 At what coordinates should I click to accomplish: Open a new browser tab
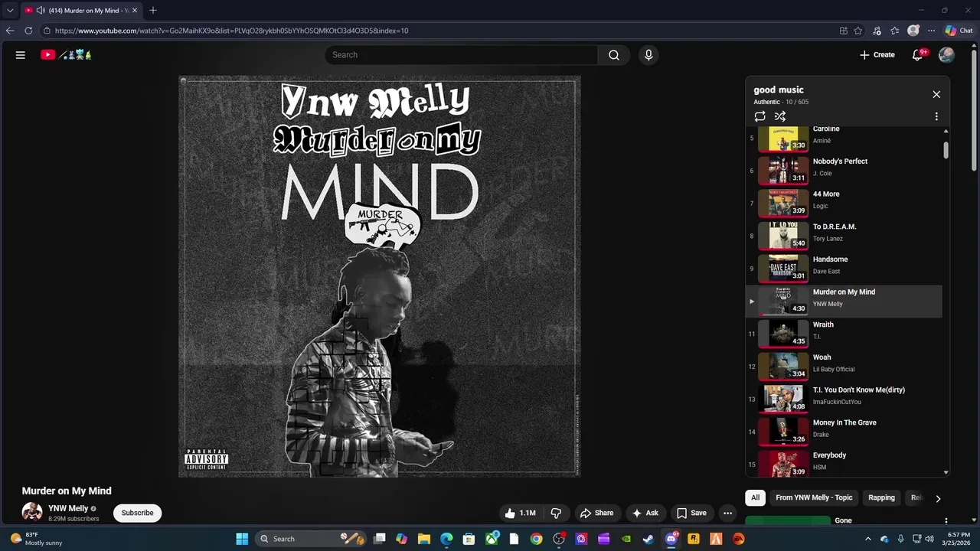coord(153,11)
